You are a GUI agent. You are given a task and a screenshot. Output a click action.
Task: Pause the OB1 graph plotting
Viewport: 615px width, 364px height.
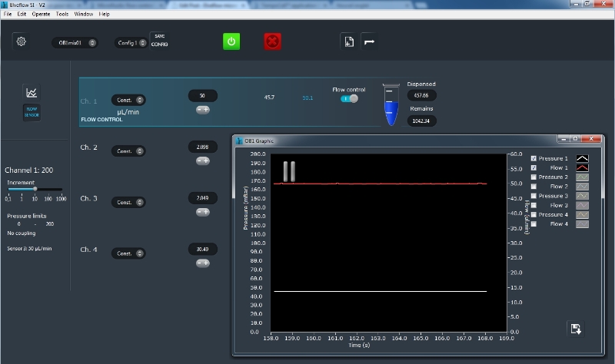pos(288,170)
